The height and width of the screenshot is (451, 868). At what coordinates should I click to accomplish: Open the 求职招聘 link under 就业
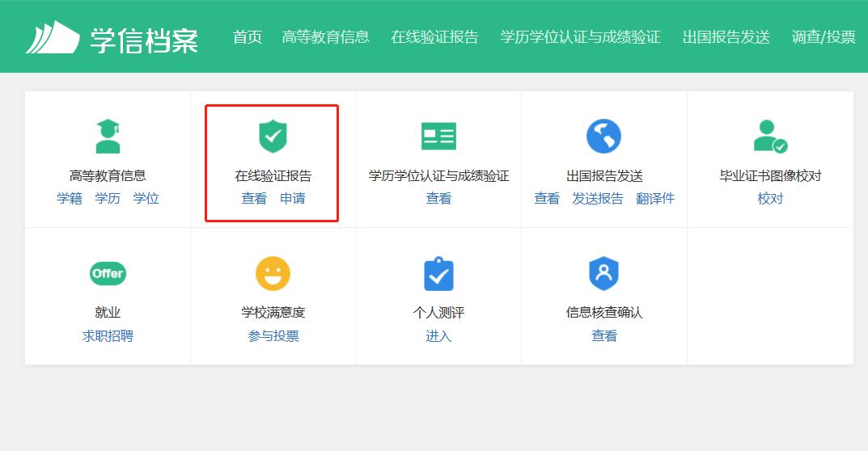(x=108, y=336)
